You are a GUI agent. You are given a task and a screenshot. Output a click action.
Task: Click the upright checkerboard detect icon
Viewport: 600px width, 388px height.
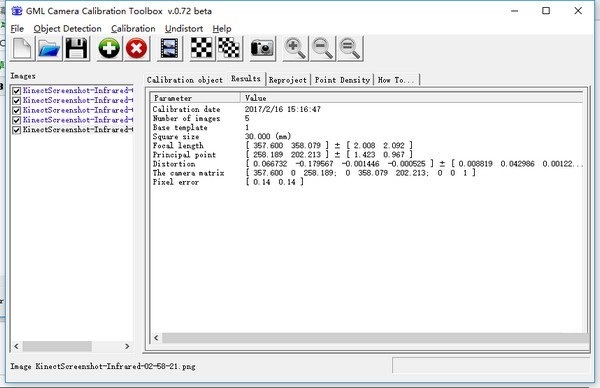[x=202, y=49]
